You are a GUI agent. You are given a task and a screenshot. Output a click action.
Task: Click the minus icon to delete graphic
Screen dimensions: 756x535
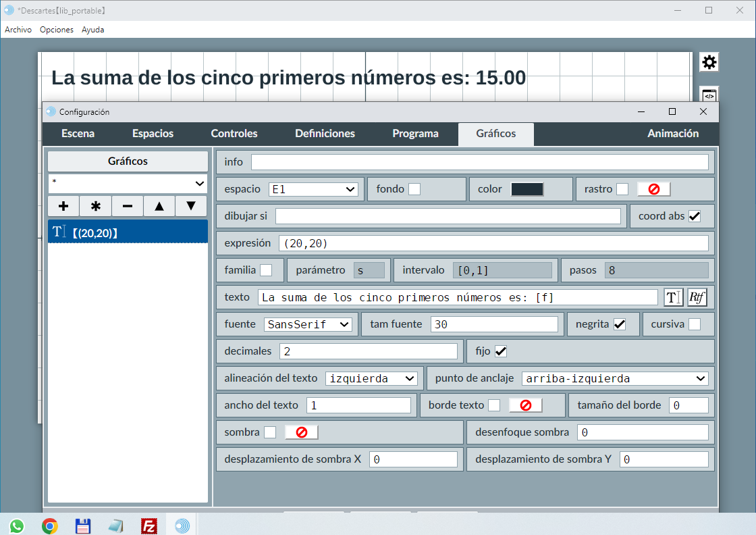point(128,206)
